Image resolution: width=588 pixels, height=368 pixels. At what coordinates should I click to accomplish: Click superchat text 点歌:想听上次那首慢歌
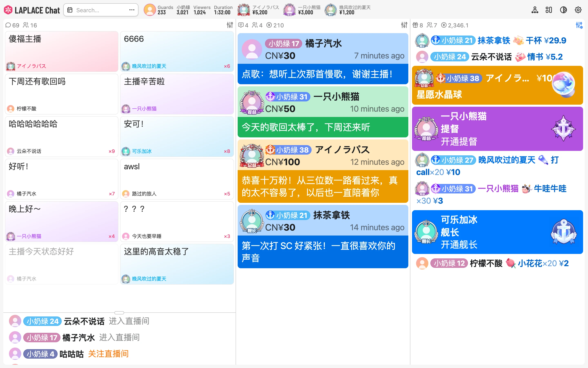click(x=317, y=74)
